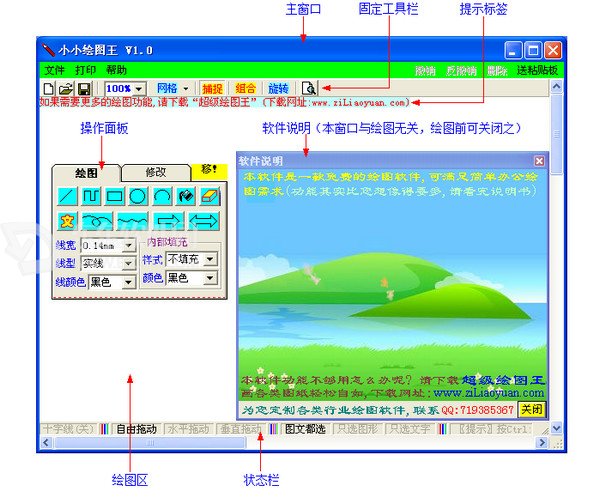The height and width of the screenshot is (498, 600).
Task: Click the horizontal scrollbar left arrow
Action: pos(46,443)
